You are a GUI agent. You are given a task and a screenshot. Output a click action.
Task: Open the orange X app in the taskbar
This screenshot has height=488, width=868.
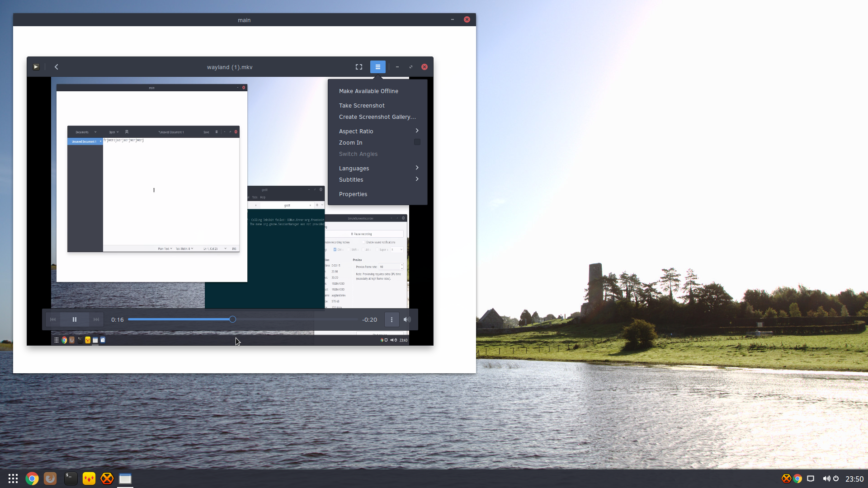(x=107, y=479)
